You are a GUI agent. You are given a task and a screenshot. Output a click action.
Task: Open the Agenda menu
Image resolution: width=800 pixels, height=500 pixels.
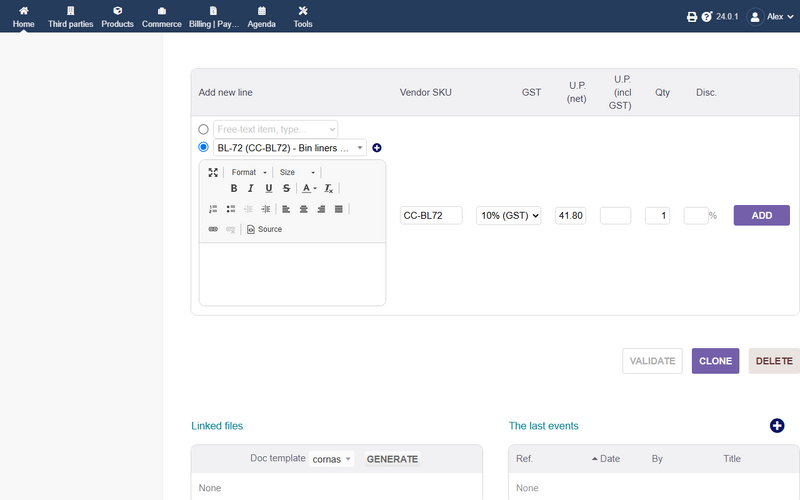pos(262,17)
